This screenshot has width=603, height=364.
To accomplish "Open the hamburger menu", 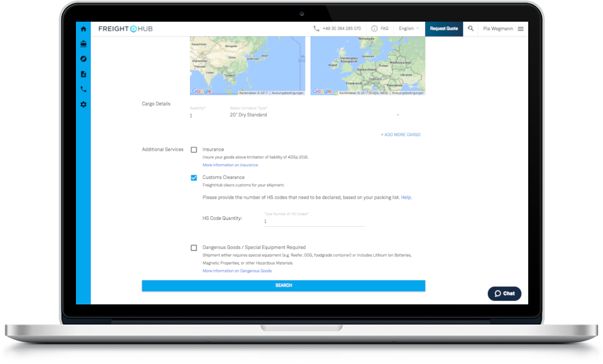I will pyautogui.click(x=519, y=28).
